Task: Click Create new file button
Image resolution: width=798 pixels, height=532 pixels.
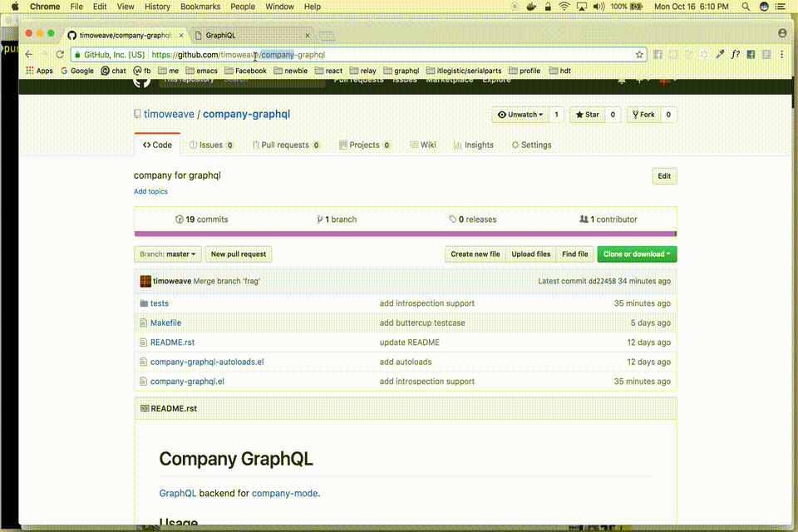Action: click(475, 254)
